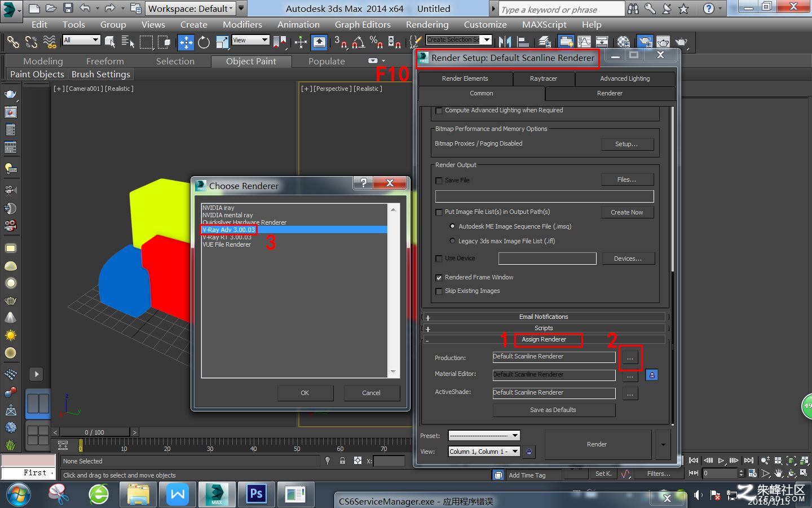The width and height of the screenshot is (812, 508).
Task: Click the Play Animation button
Action: (x=721, y=461)
